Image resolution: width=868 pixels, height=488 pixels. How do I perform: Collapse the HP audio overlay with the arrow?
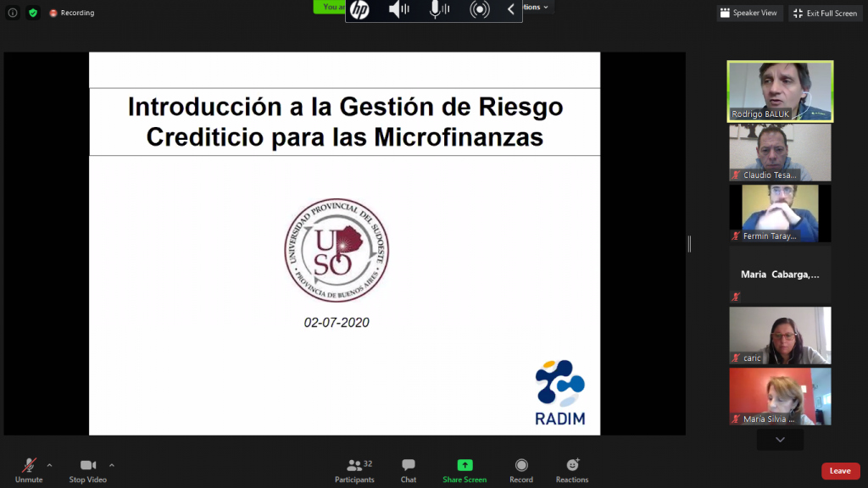click(511, 9)
